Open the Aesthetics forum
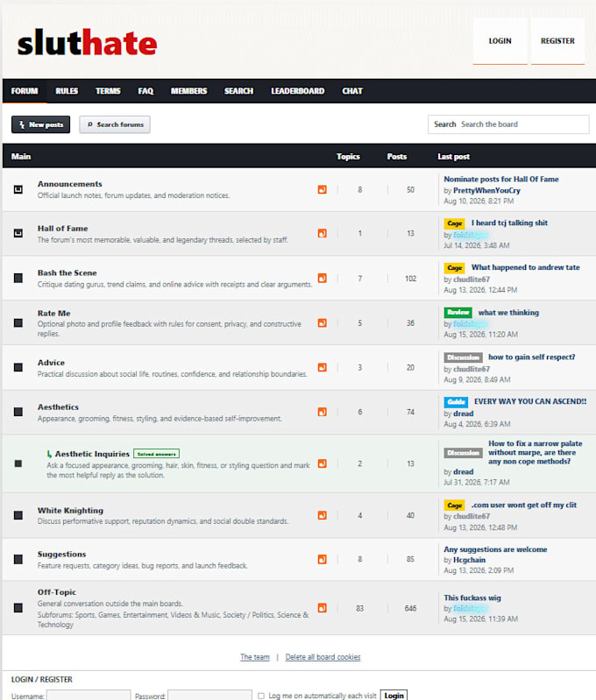This screenshot has width=596, height=700. 58,407
